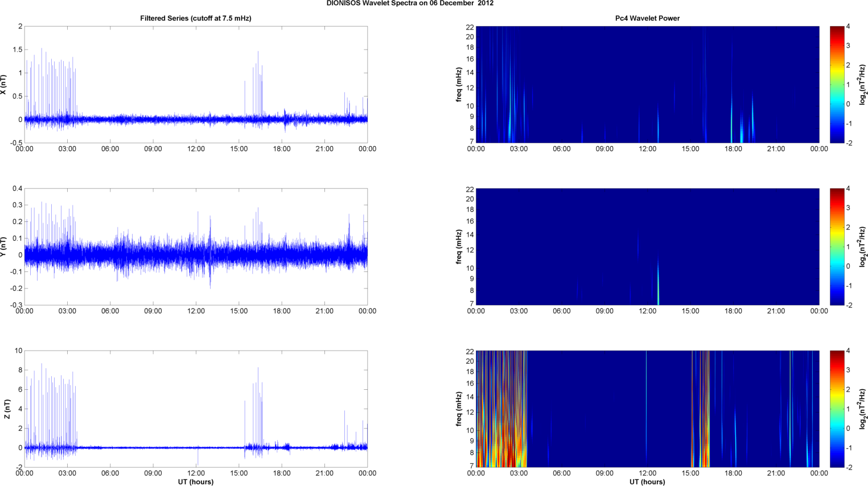This screenshot has height=486, width=868.
Task: Click the middle wavelet power spectrogram
Action: tap(647, 246)
